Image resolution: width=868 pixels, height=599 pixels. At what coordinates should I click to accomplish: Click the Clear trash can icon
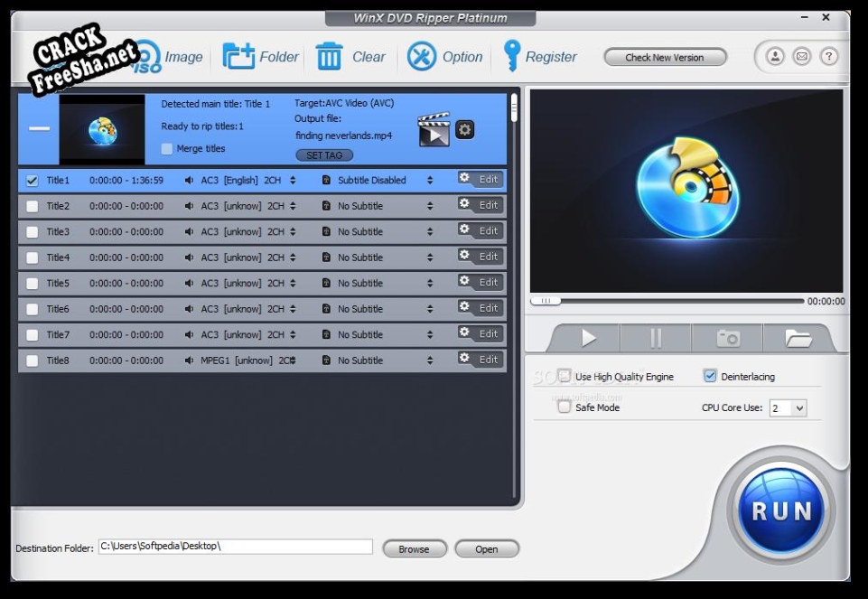(329, 57)
